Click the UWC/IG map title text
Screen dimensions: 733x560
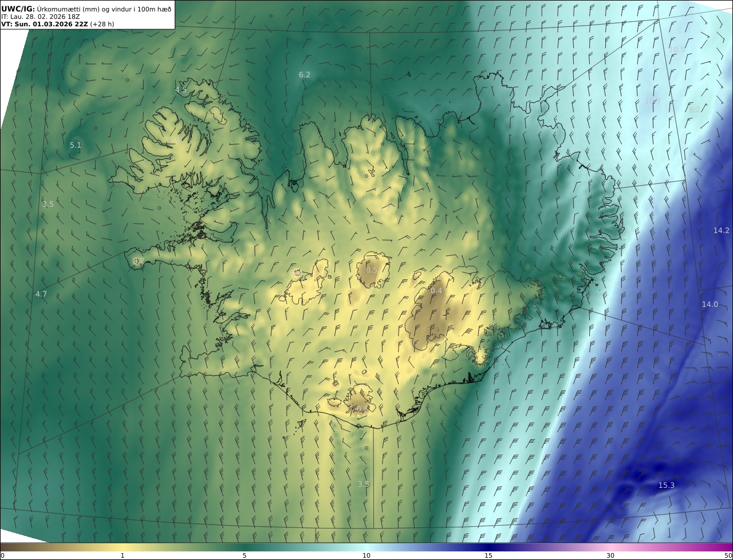86,9
